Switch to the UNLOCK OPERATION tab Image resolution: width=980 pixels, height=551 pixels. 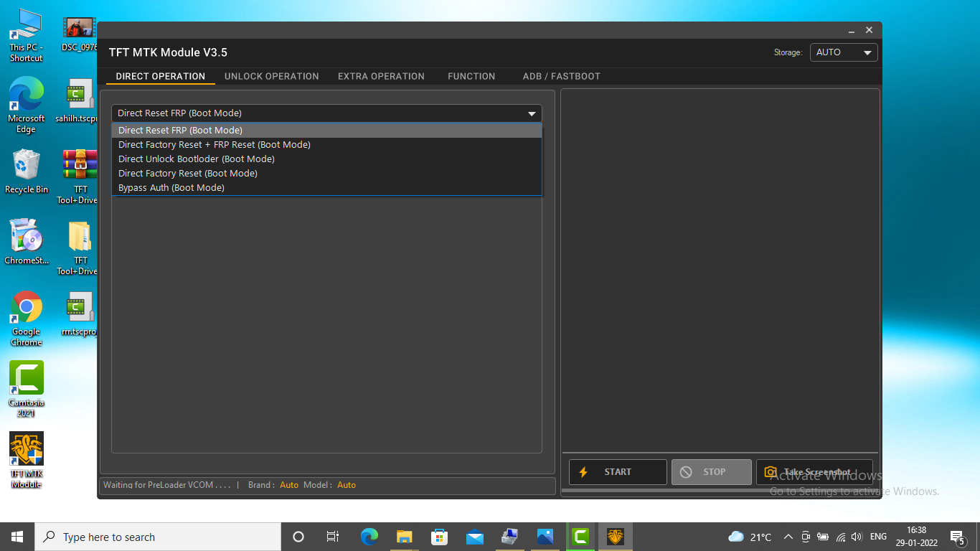tap(272, 76)
